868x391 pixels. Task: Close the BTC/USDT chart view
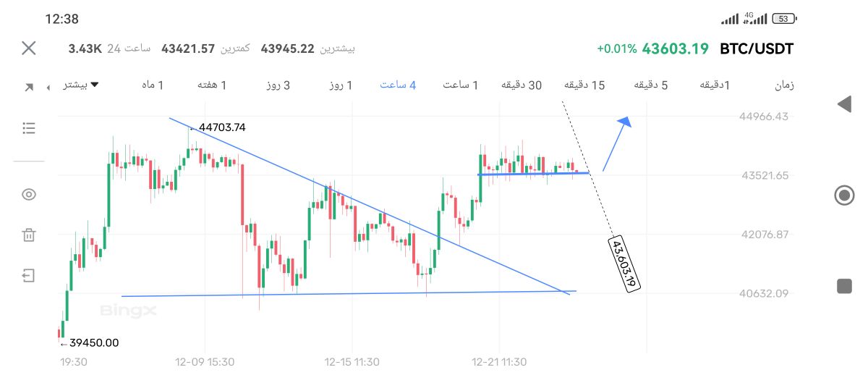29,49
